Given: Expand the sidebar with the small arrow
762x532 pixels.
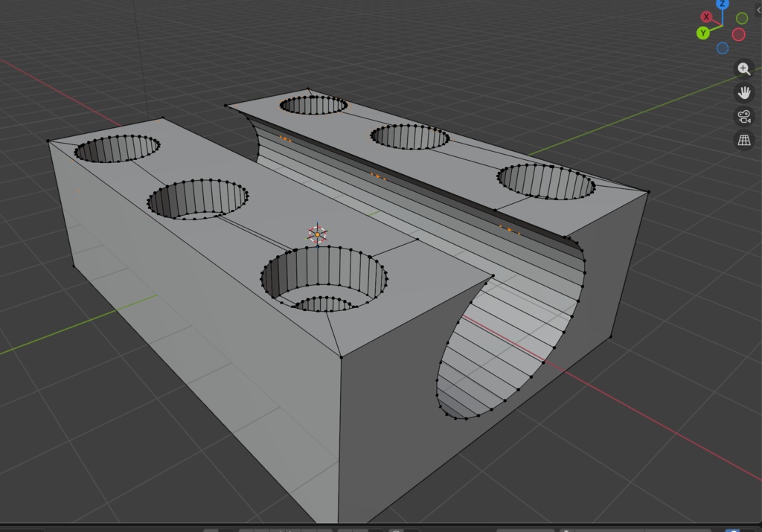Looking at the screenshot, I should [758, 10].
